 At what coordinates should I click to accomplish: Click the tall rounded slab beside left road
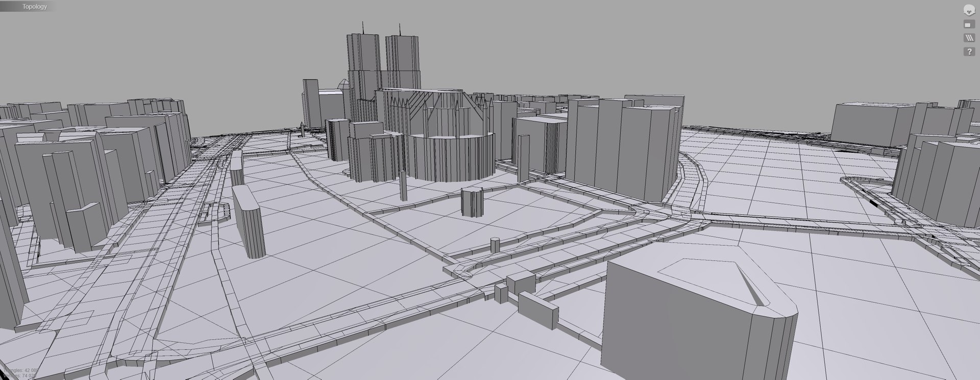click(x=249, y=222)
